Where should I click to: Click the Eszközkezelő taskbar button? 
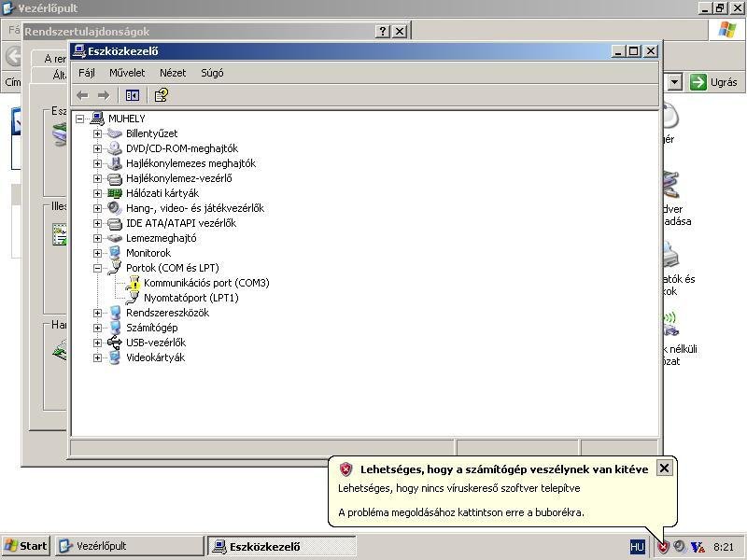point(282,546)
